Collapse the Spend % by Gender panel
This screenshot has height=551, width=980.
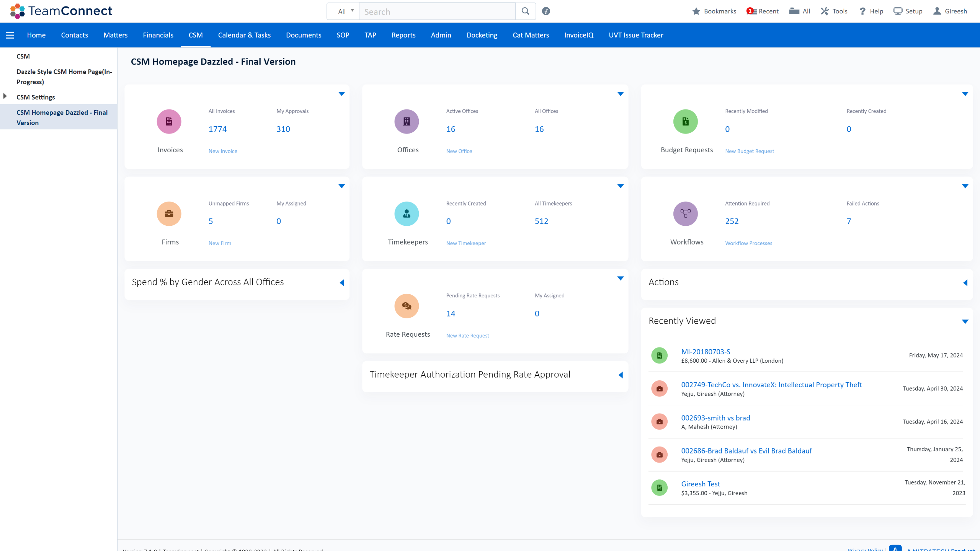pyautogui.click(x=341, y=283)
